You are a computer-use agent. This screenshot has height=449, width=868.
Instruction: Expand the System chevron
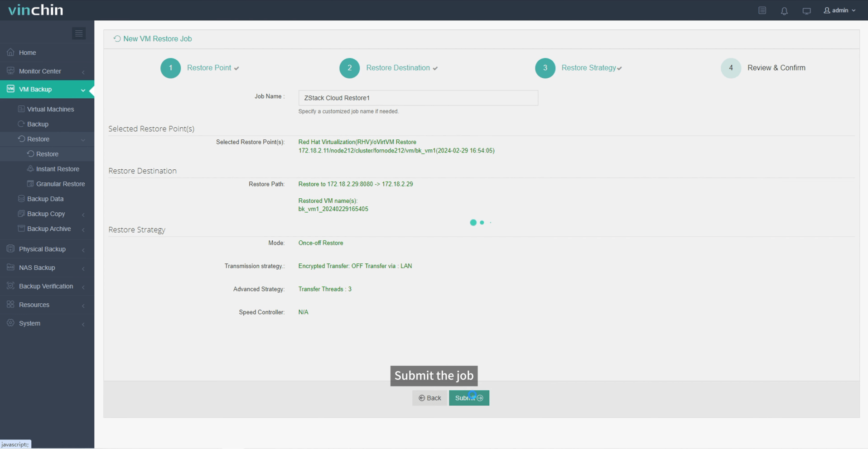[x=83, y=324]
